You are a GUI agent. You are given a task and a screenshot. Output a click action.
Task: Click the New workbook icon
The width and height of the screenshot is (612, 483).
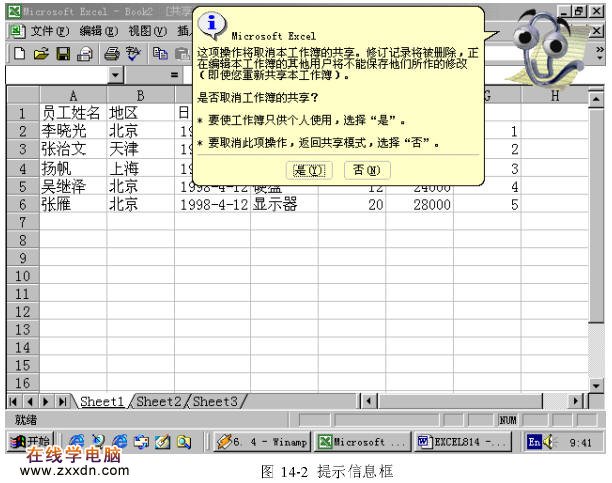coord(20,53)
